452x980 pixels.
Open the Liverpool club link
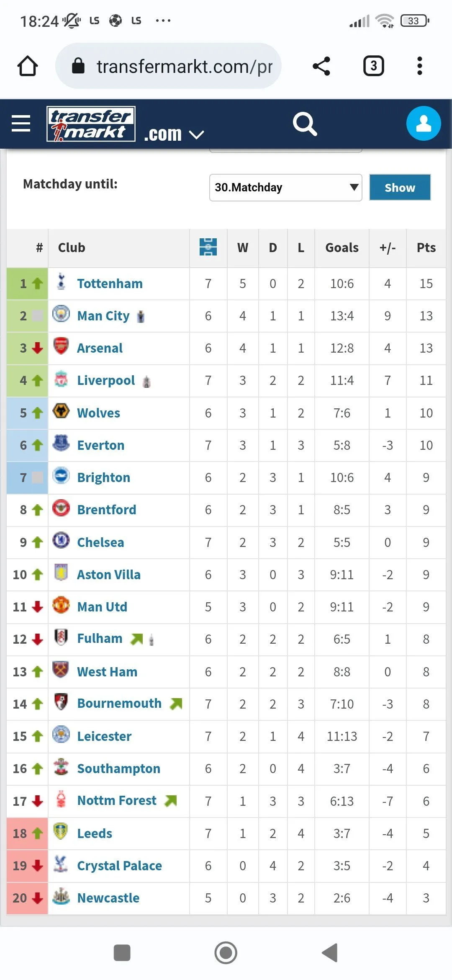[106, 380]
